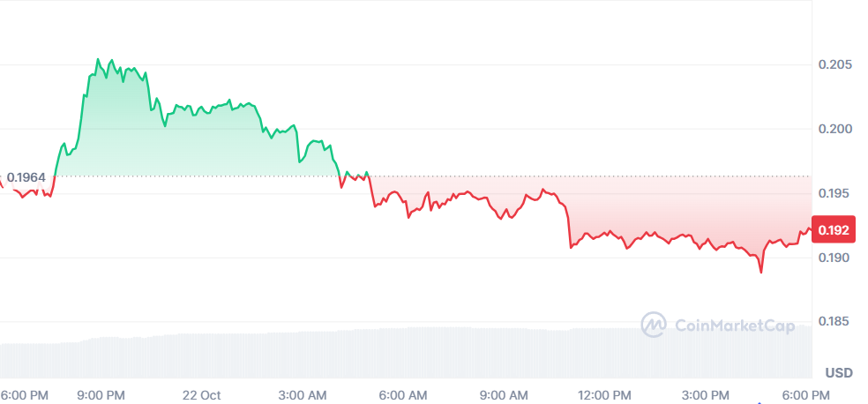
Task: Click the 0.1964 opening price label
Action: pos(26,178)
